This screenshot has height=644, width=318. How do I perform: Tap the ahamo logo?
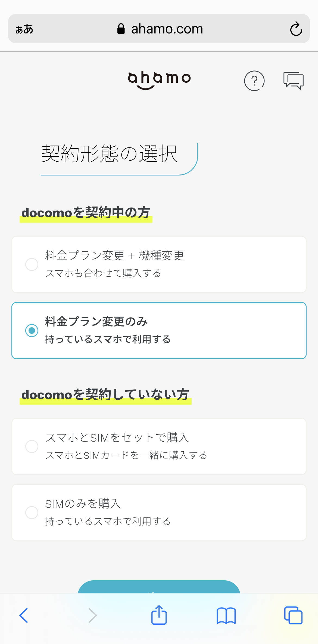click(159, 81)
